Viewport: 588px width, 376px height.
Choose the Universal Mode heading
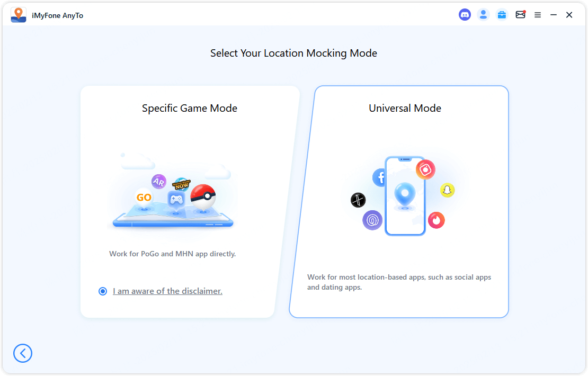pos(405,108)
